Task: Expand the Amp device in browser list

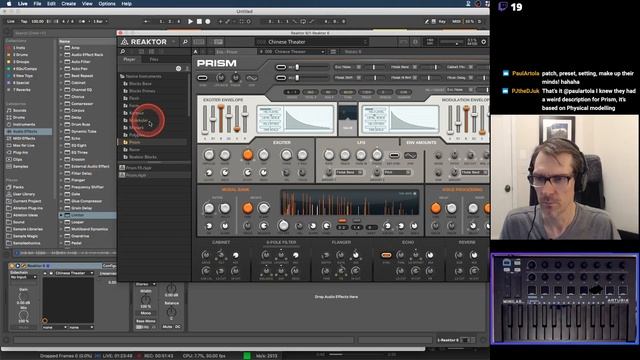Action: 61,48
